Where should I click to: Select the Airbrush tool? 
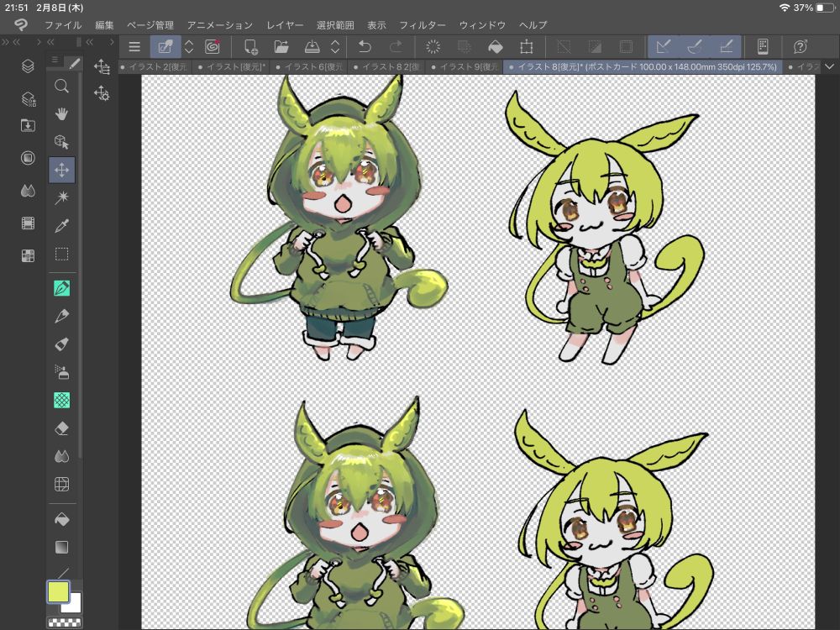point(61,372)
